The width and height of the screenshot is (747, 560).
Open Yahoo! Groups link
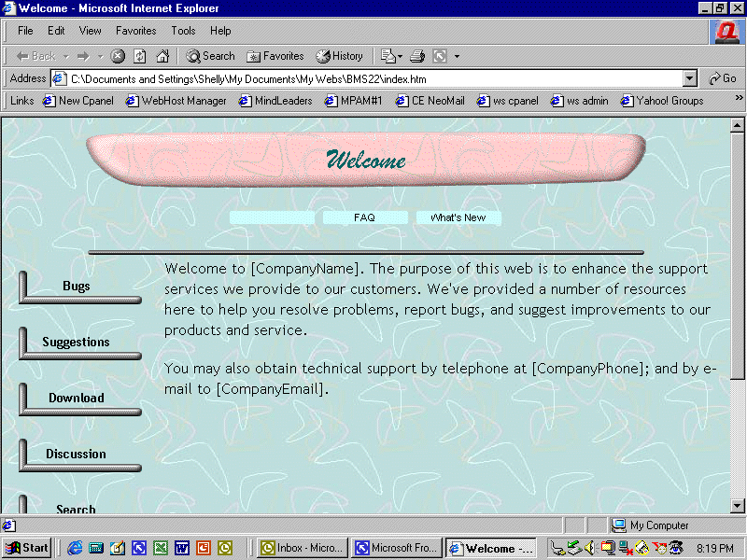pos(662,101)
